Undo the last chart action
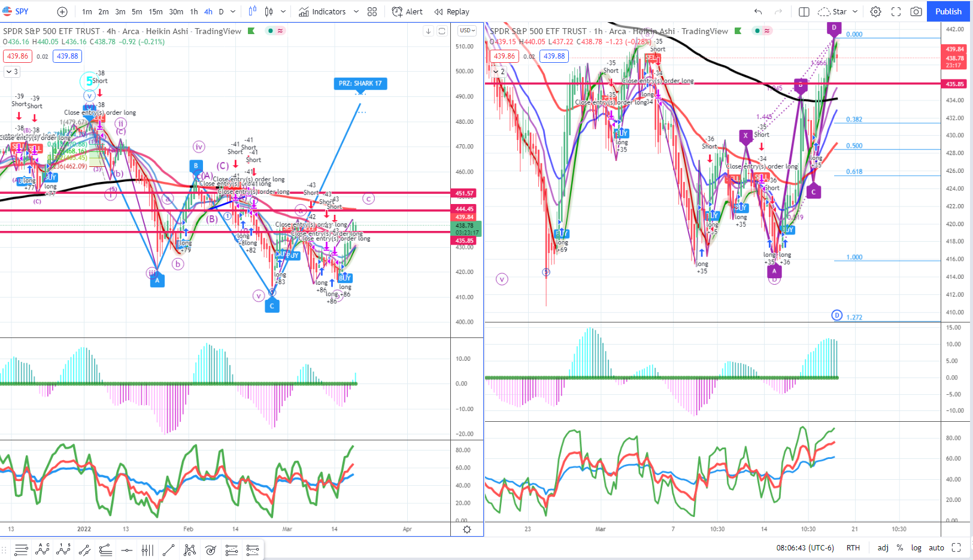Viewport: 973px width, 560px height. point(758,11)
